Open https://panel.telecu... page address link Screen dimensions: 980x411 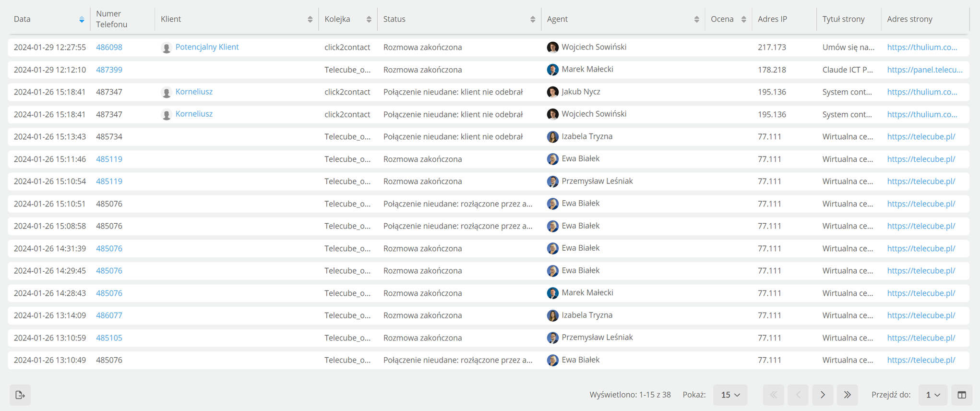click(x=925, y=70)
